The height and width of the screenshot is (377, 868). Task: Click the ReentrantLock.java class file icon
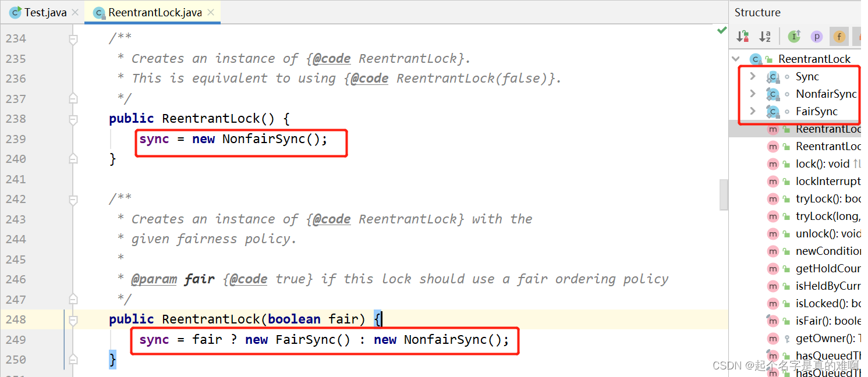(x=99, y=12)
